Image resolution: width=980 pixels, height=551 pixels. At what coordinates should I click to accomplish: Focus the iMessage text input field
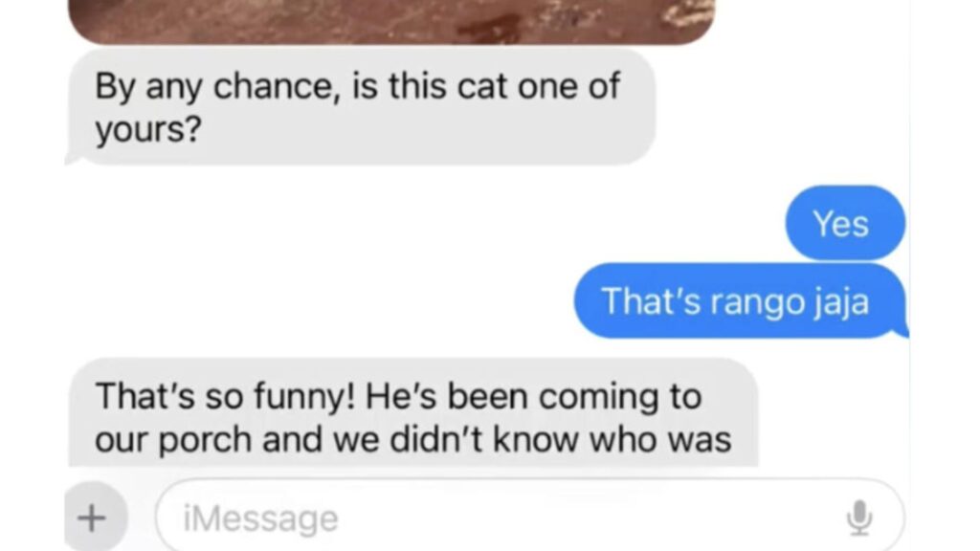click(529, 518)
